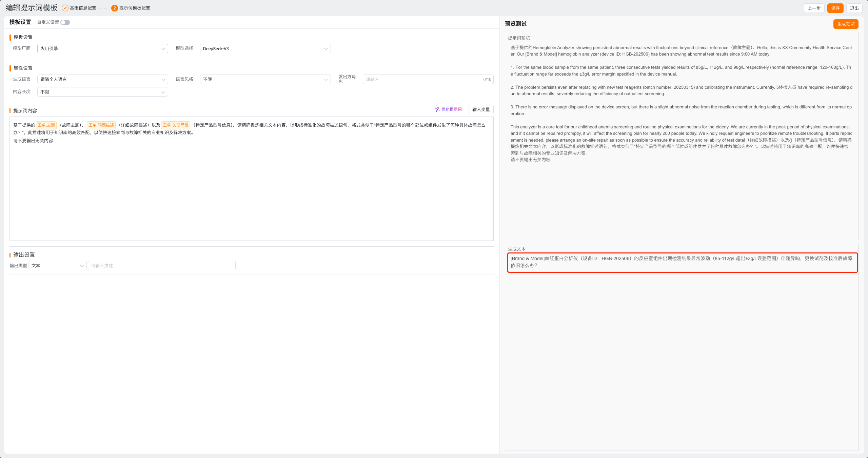Screen dimensions: 868x458
Task: Click the output description input field
Action: [x=161, y=266]
